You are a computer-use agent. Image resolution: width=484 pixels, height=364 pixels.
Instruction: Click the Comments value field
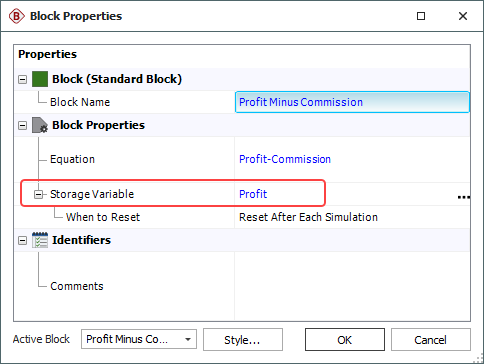pyautogui.click(x=352, y=286)
